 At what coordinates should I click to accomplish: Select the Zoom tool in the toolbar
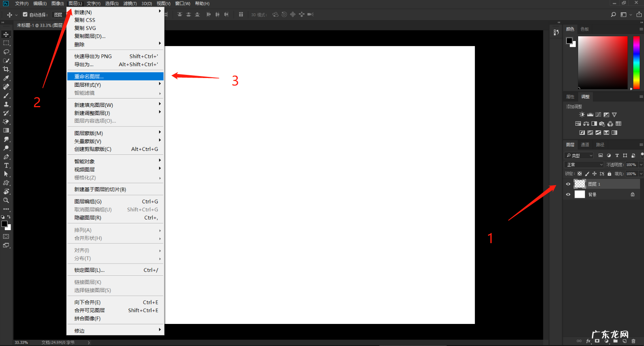click(x=6, y=200)
